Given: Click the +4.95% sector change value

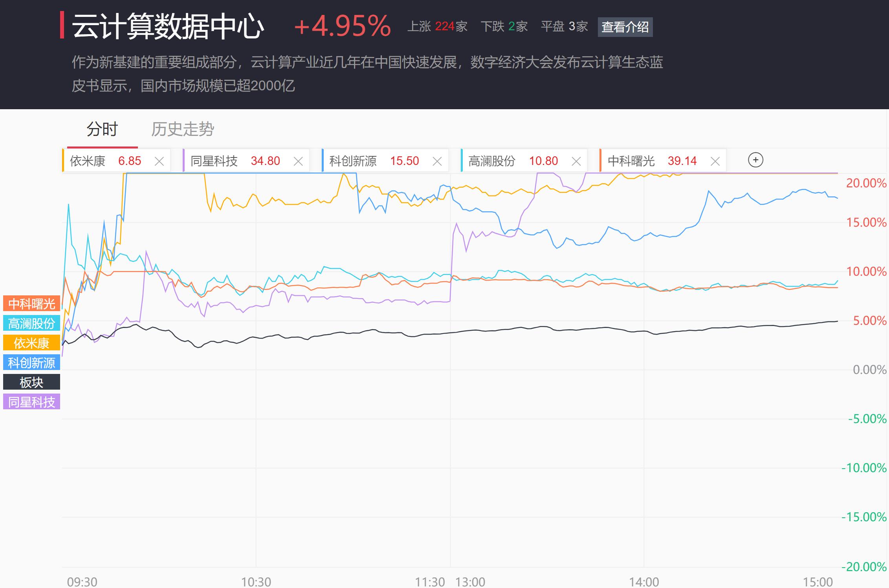Looking at the screenshot, I should [x=342, y=26].
